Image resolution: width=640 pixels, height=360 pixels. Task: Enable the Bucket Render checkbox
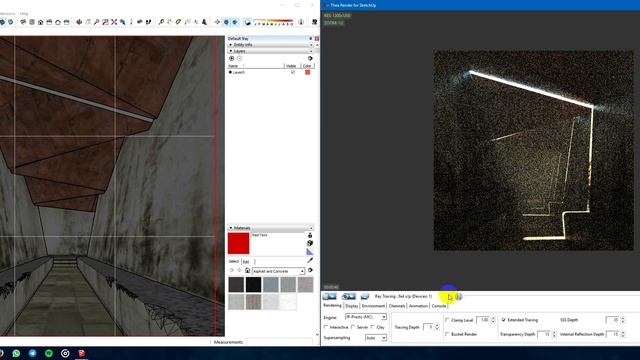pyautogui.click(x=447, y=334)
